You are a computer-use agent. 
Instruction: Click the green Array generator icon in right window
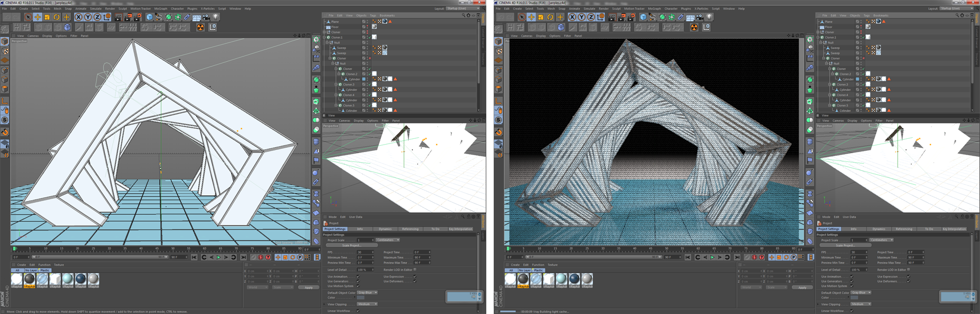[671, 17]
